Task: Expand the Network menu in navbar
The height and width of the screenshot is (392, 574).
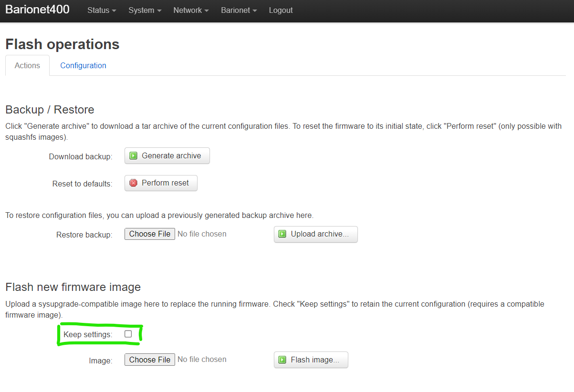Action: [191, 10]
